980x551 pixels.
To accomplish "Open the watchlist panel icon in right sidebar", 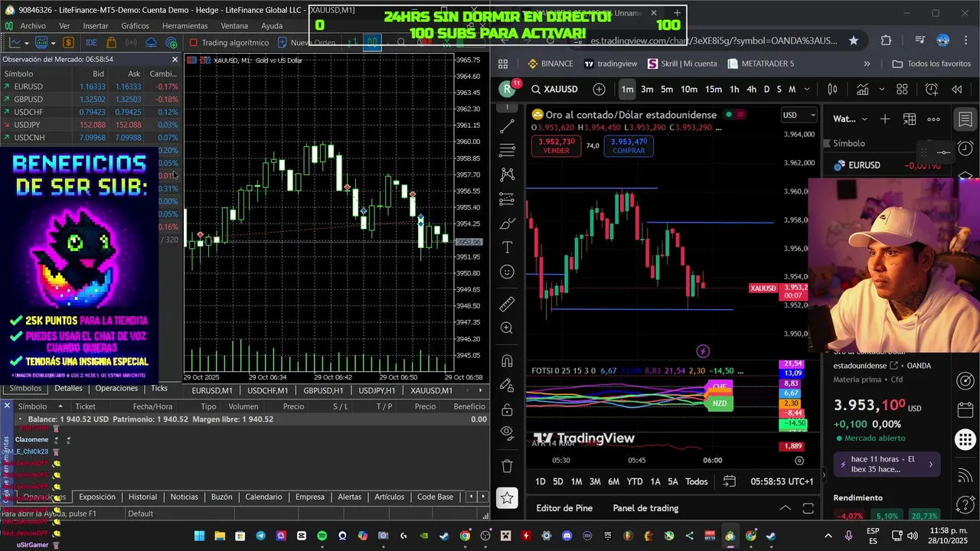I will click(x=965, y=119).
